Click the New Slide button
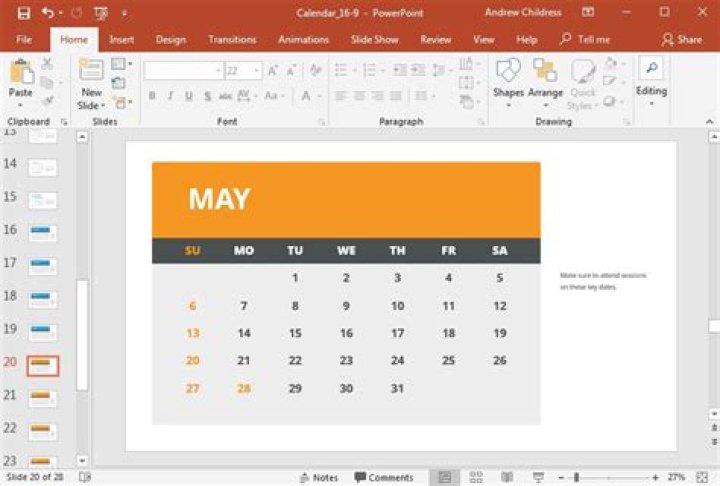This screenshot has height=486, width=720. click(91, 84)
